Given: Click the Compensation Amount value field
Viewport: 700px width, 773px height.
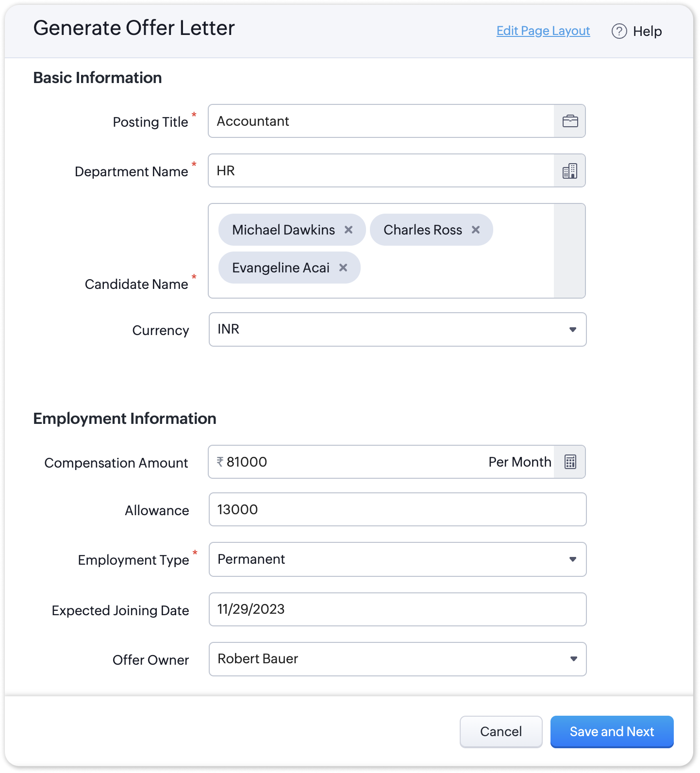Looking at the screenshot, I should (x=350, y=462).
